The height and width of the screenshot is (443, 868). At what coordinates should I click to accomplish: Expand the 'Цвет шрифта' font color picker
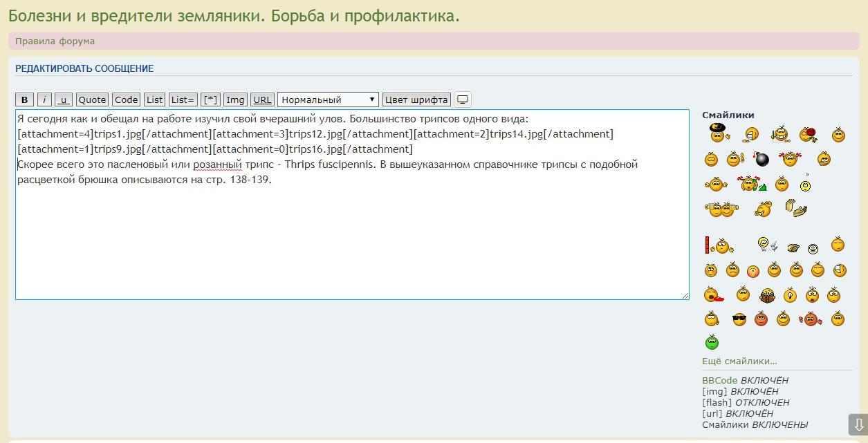[x=416, y=100]
